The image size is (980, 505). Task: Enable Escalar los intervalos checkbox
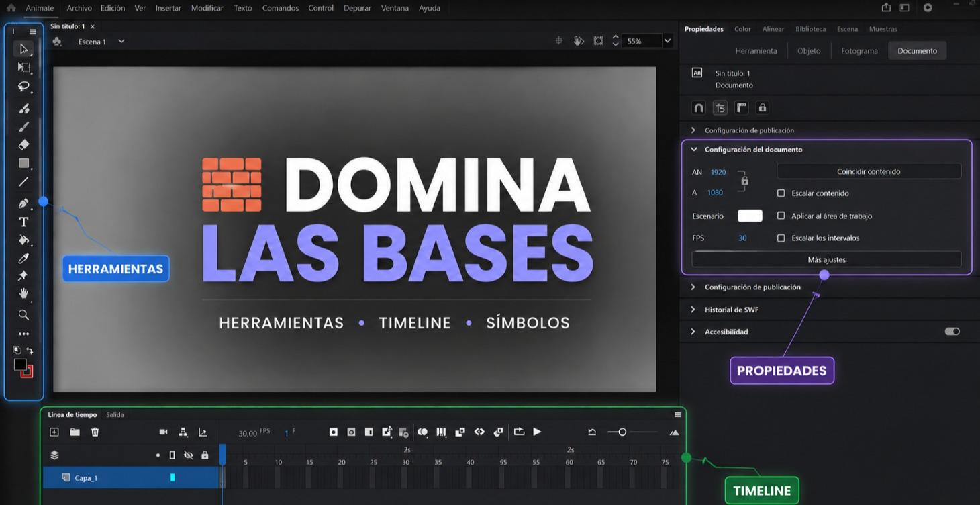tap(781, 238)
